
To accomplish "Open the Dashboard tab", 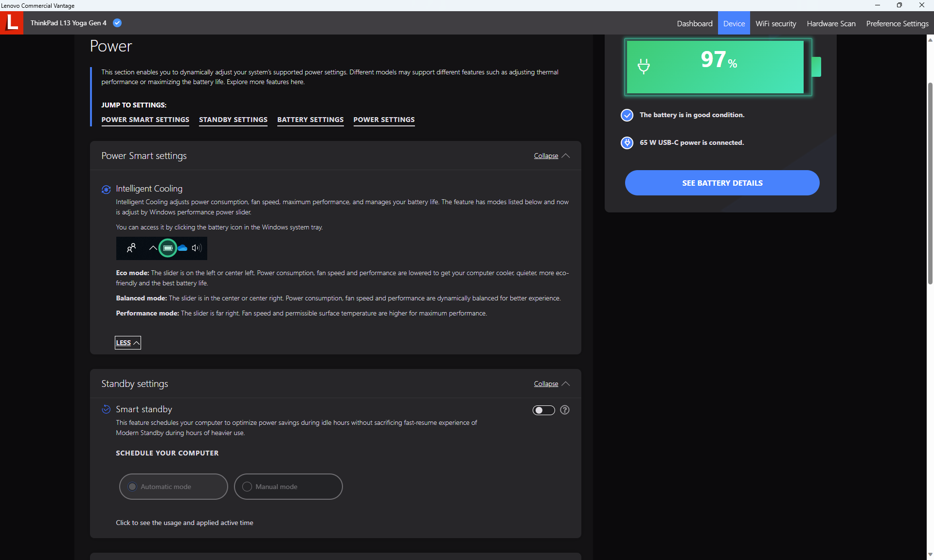I will pyautogui.click(x=695, y=23).
